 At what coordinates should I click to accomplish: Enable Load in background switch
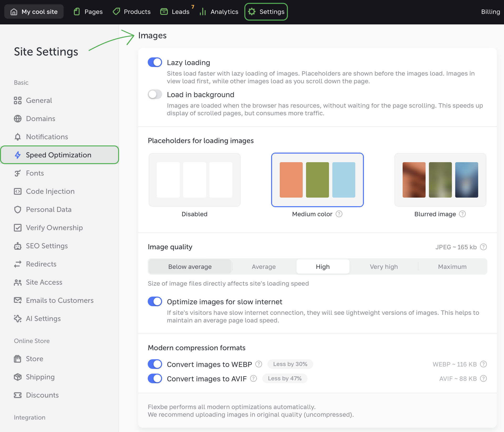155,95
